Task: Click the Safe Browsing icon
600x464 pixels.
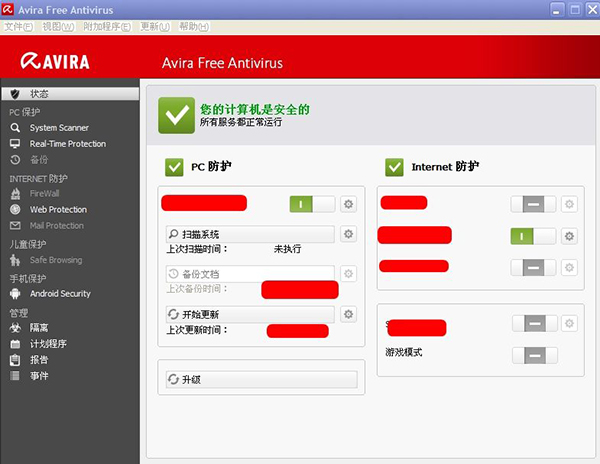Action: click(x=15, y=260)
